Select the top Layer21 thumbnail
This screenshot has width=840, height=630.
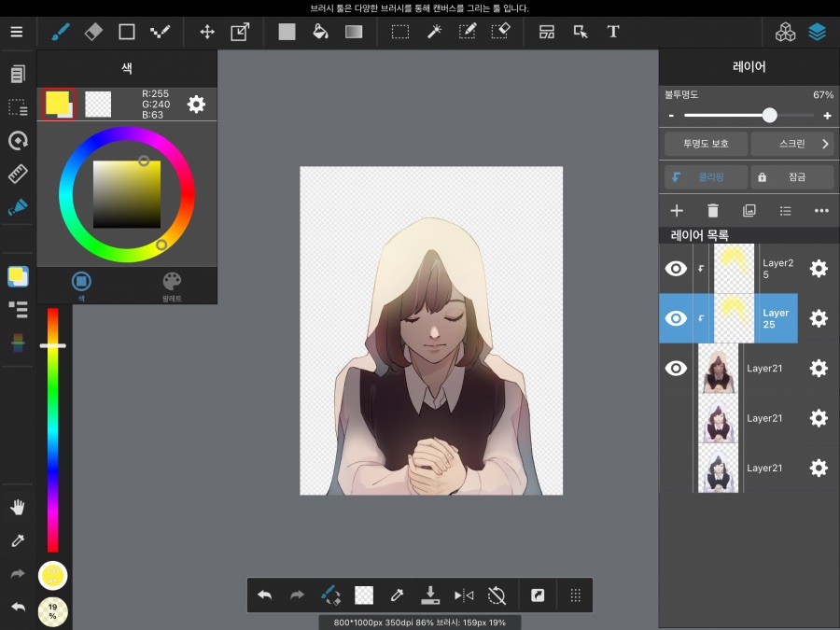718,368
